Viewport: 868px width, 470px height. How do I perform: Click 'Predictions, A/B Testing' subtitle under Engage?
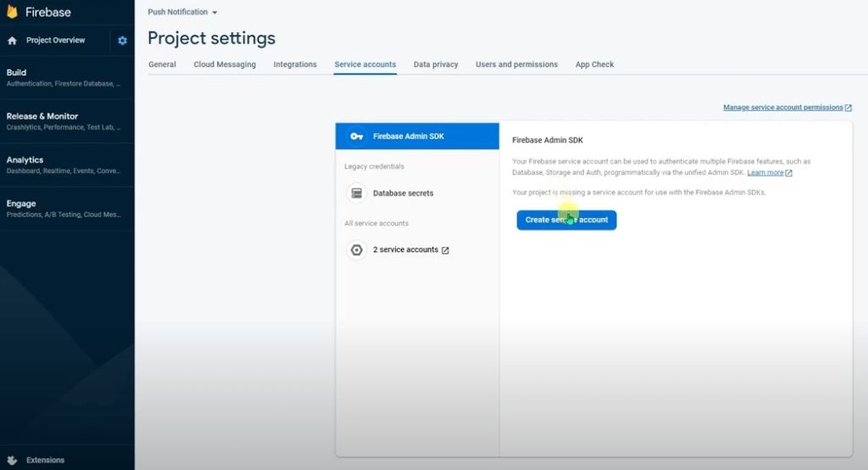pyautogui.click(x=63, y=215)
